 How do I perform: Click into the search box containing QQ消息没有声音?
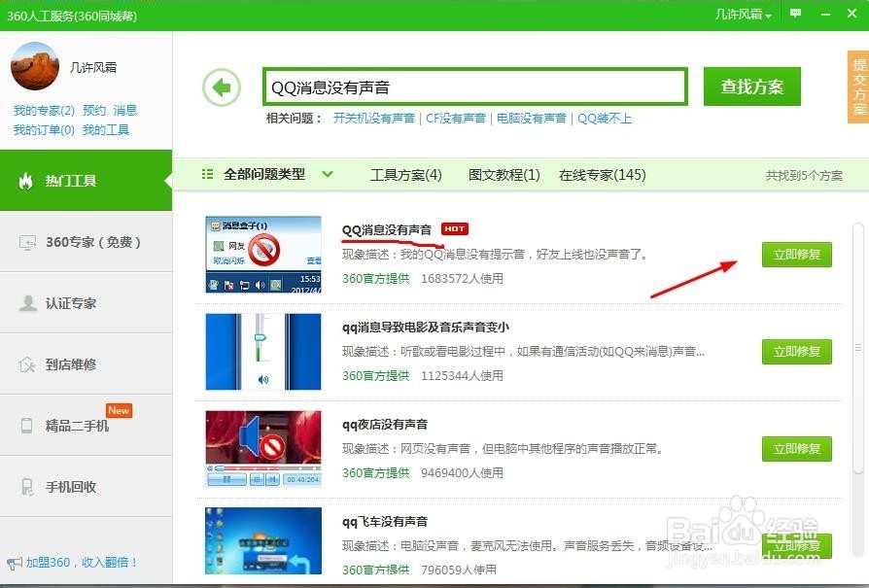(x=475, y=87)
